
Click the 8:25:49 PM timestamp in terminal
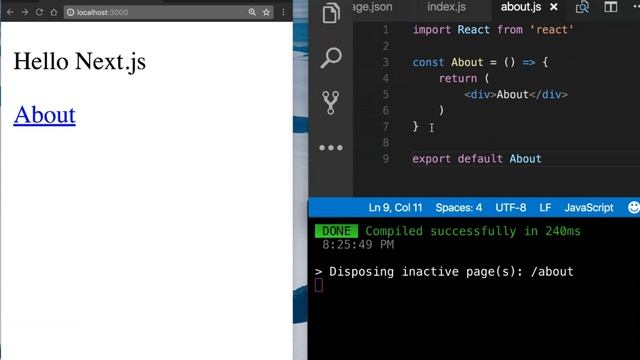[358, 245]
